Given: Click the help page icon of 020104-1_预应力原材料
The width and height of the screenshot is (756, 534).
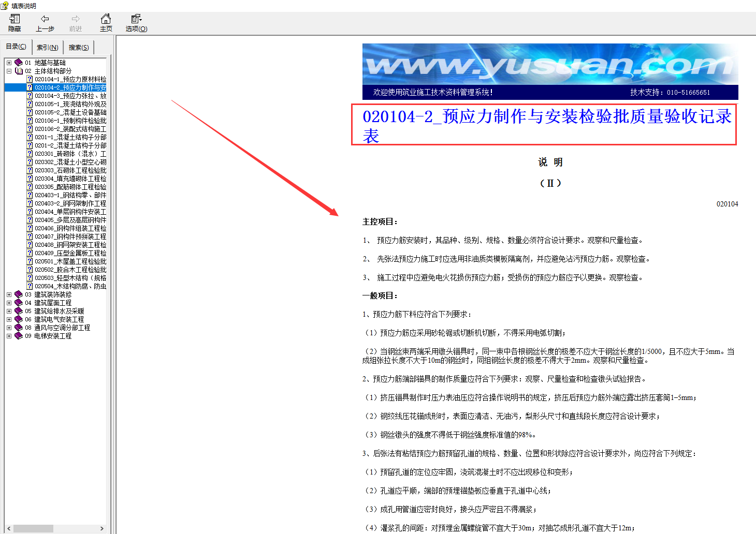Looking at the screenshot, I should click(30, 79).
